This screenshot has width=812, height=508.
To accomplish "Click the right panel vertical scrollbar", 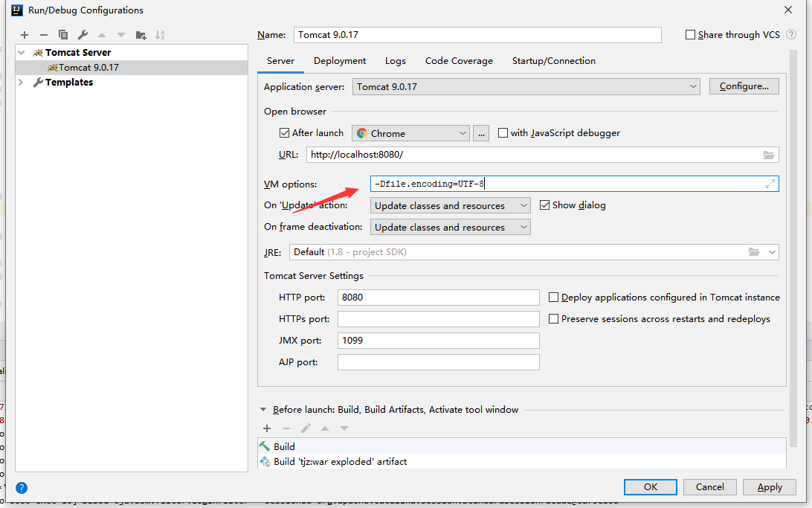I will [x=793, y=248].
